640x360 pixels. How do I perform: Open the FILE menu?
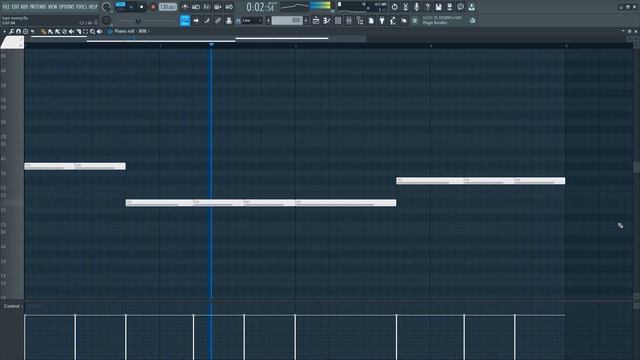6,7
